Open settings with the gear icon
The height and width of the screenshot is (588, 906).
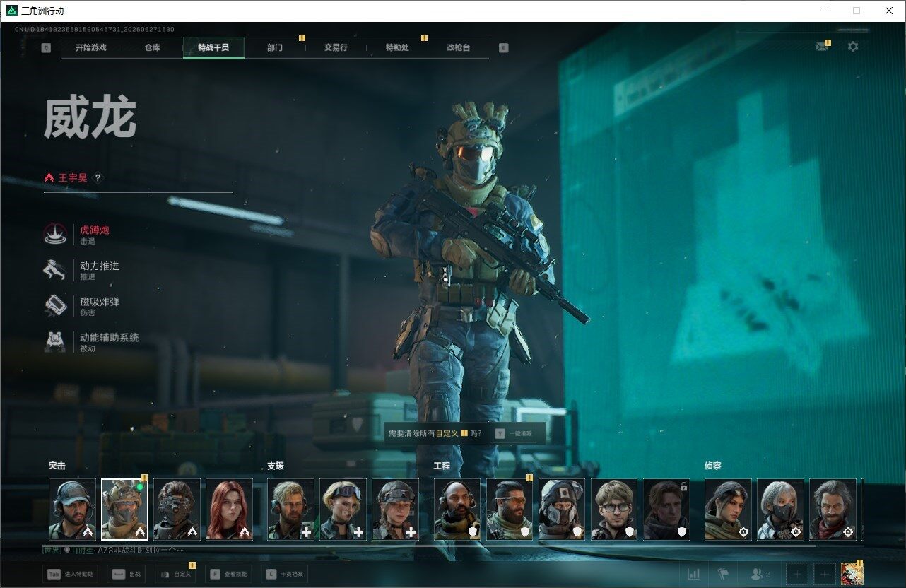tap(853, 47)
